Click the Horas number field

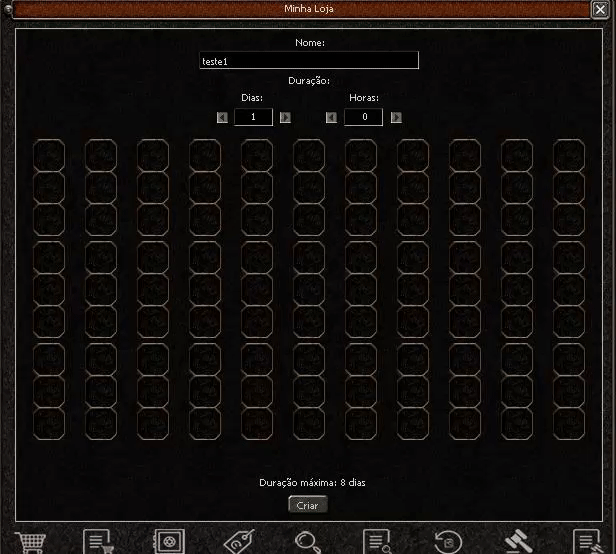pos(363,117)
